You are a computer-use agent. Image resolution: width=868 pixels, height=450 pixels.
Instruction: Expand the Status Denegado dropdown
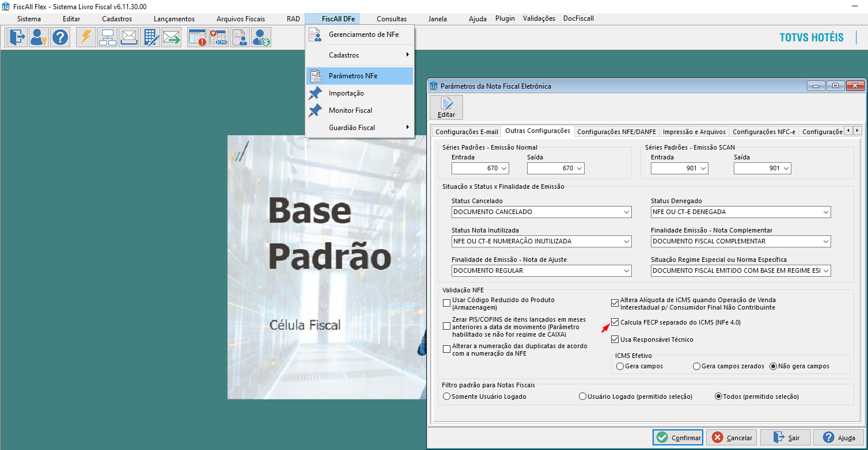(x=825, y=212)
